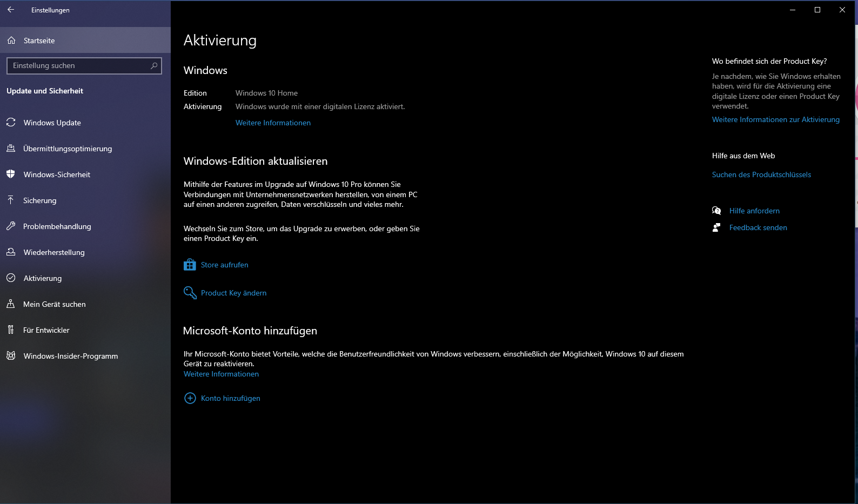Open Problembehandlung settings
The height and width of the screenshot is (504, 858).
[x=85, y=226]
